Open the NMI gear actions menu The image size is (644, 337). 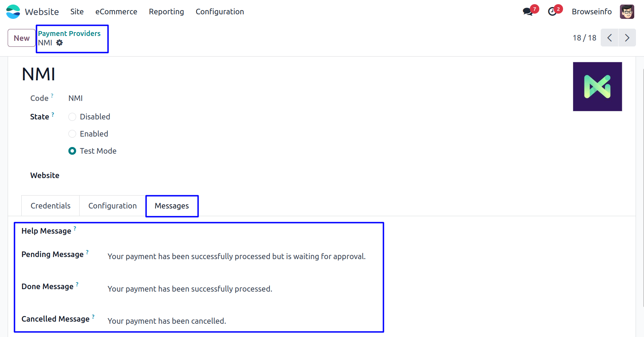pyautogui.click(x=60, y=43)
